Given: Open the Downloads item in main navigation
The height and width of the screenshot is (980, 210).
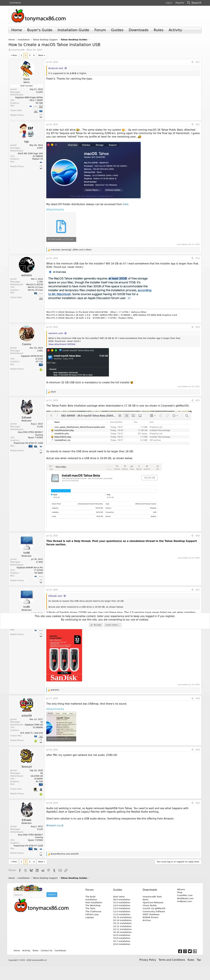Looking at the screenshot, I should coord(138,30).
